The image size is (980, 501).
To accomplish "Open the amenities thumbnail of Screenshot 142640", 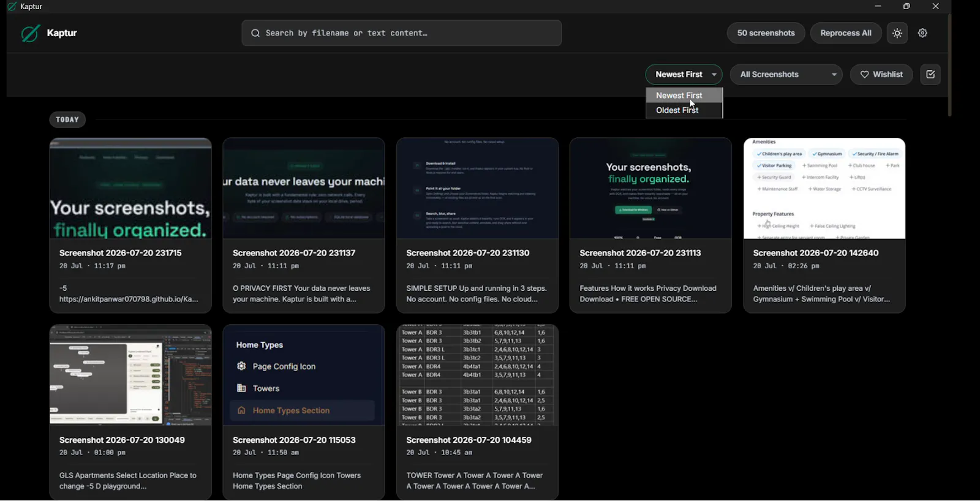I will tap(824, 188).
